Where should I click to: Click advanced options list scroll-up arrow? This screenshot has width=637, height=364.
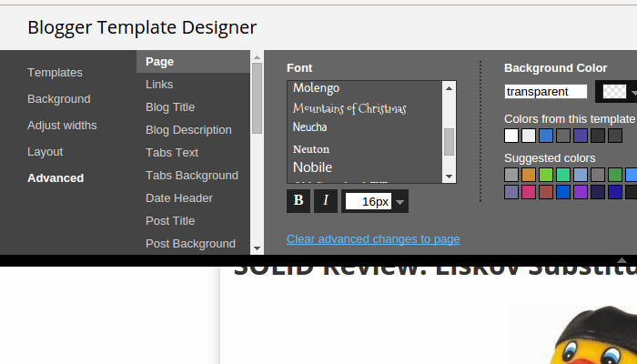(257, 57)
